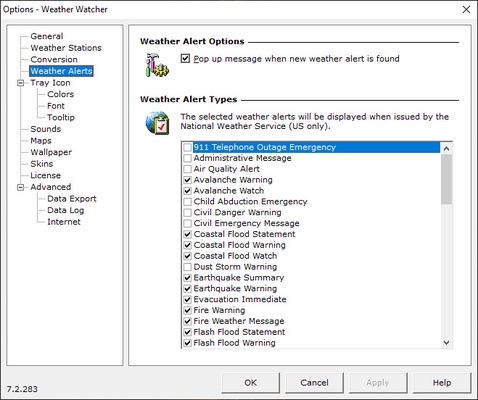The image size is (478, 400).
Task: Click the alert list scroll up arrow
Action: pos(446,148)
